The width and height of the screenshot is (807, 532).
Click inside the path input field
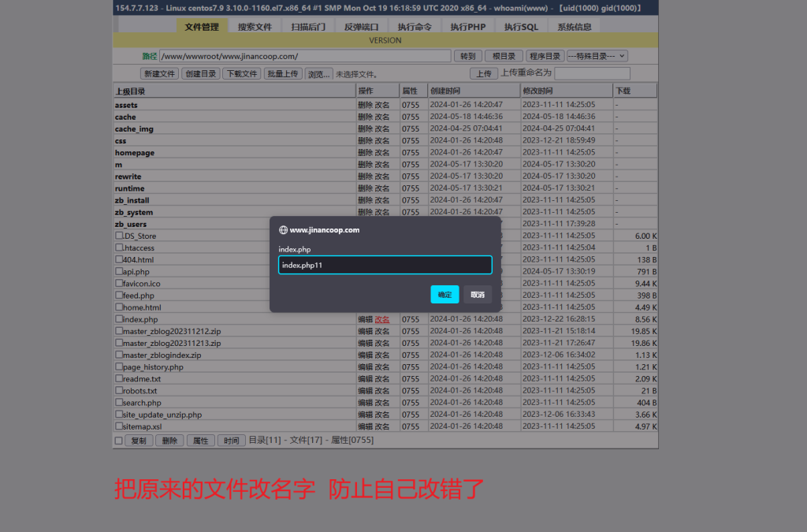[x=305, y=56]
